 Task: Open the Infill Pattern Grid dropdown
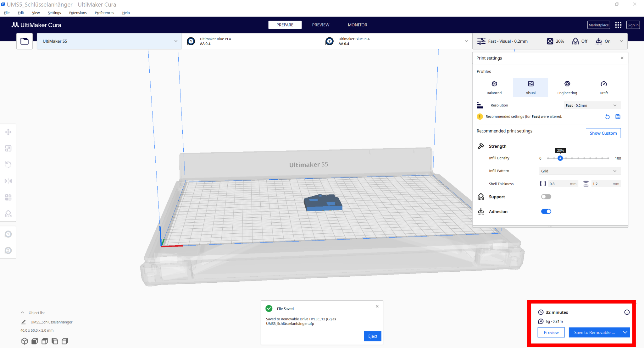point(580,171)
